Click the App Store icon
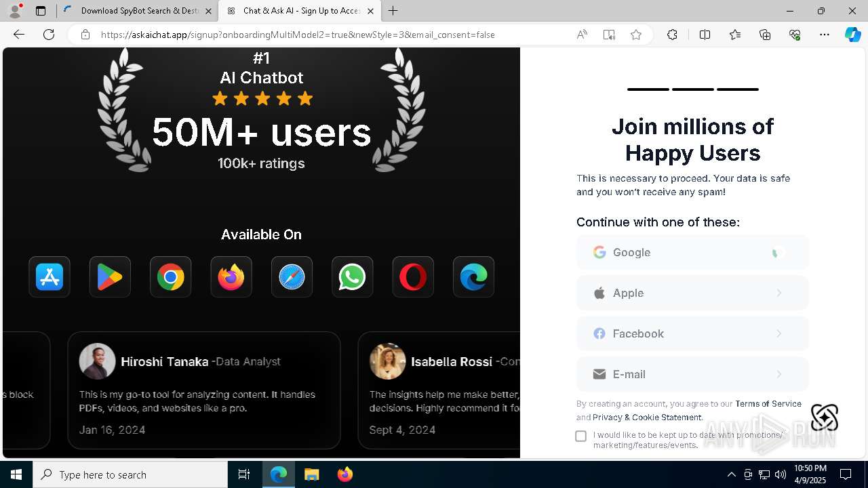The image size is (868, 488). (50, 277)
